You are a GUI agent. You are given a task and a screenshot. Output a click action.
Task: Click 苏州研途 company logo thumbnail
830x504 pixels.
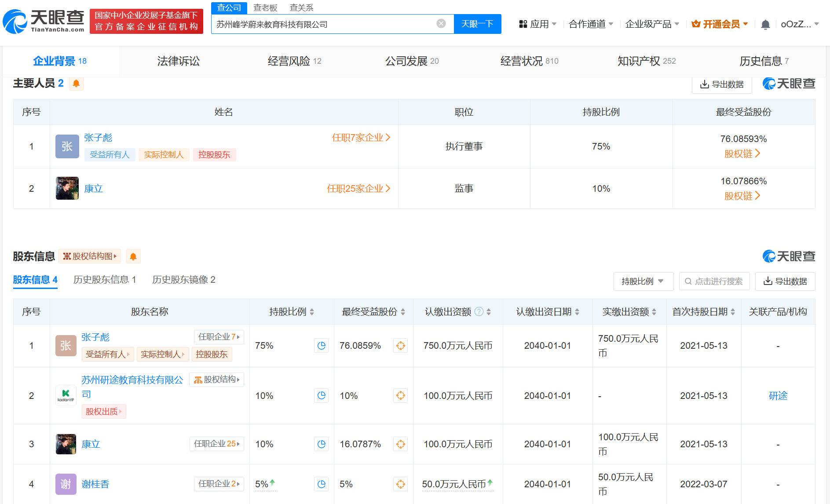[66, 395]
